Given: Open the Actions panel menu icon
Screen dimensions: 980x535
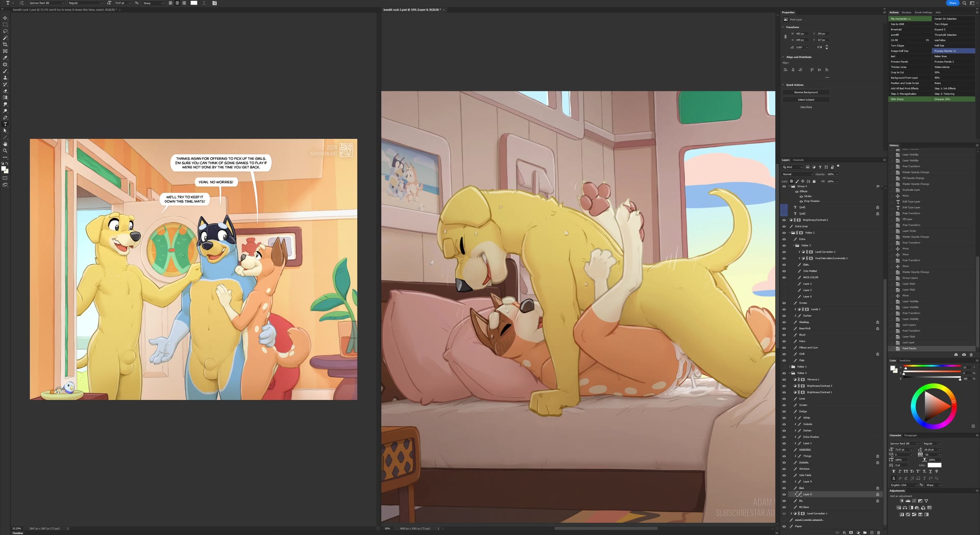Looking at the screenshot, I should point(976,12).
